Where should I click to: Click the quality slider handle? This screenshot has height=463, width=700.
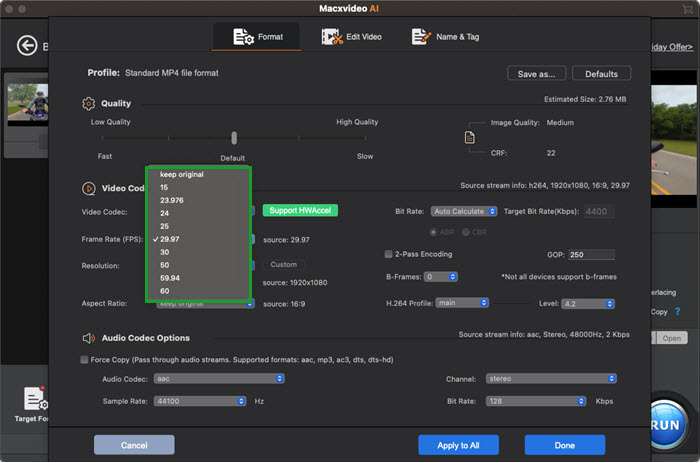(x=234, y=138)
